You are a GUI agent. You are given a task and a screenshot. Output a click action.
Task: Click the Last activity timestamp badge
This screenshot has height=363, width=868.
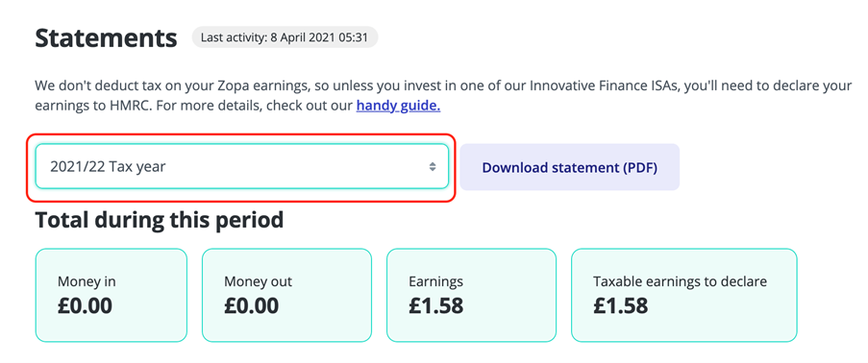point(285,37)
